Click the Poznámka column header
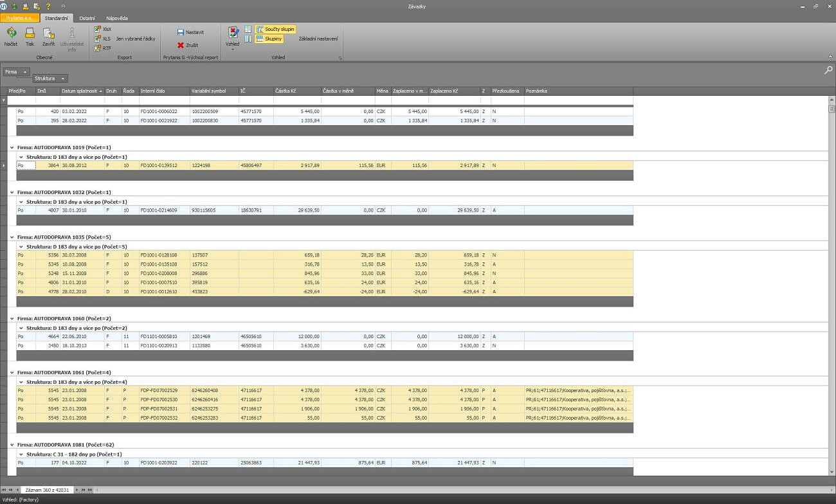The width and height of the screenshot is (836, 504). point(579,91)
